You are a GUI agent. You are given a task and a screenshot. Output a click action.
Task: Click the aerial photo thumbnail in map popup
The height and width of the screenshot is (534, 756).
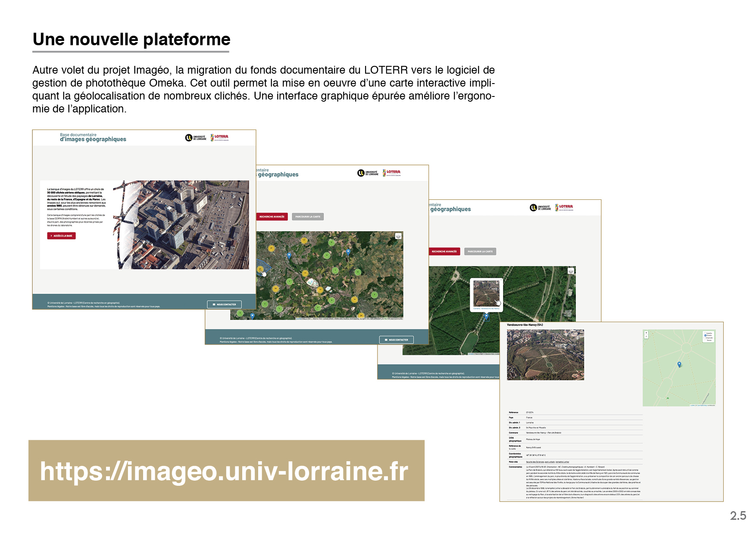click(x=486, y=293)
